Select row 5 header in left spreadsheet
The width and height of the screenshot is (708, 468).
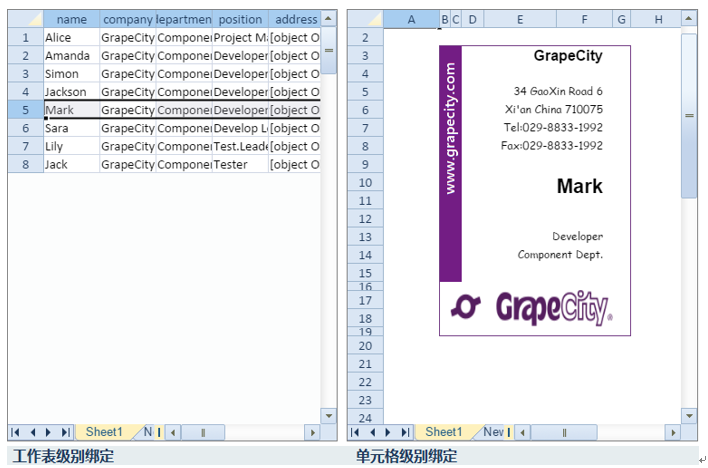point(26,110)
